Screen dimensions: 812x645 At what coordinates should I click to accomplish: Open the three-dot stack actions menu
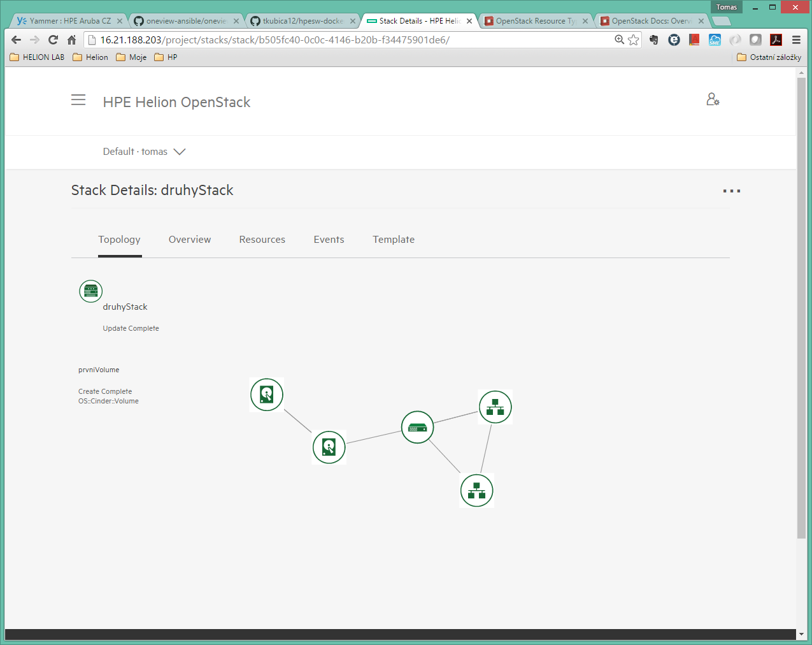click(x=732, y=191)
